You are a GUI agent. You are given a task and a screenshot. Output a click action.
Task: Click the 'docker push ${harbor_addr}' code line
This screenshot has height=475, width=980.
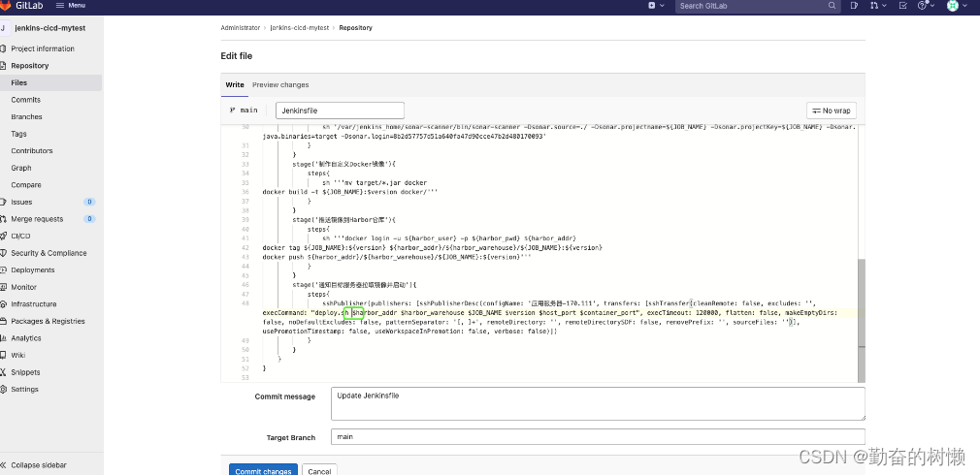(397, 257)
